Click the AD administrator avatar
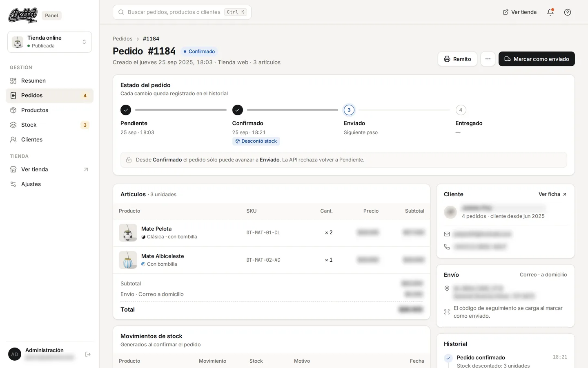588x368 pixels. point(15,354)
